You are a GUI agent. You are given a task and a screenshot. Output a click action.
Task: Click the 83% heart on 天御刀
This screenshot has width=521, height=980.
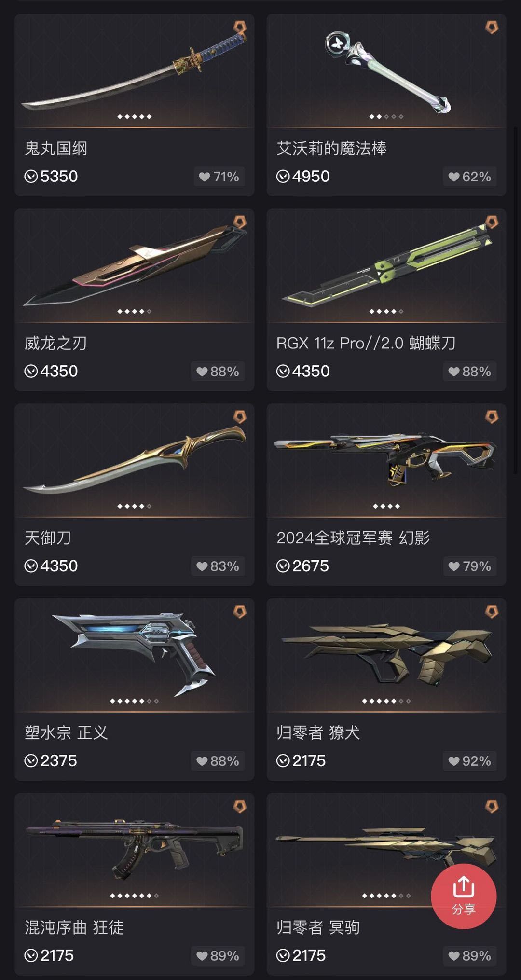[218, 566]
